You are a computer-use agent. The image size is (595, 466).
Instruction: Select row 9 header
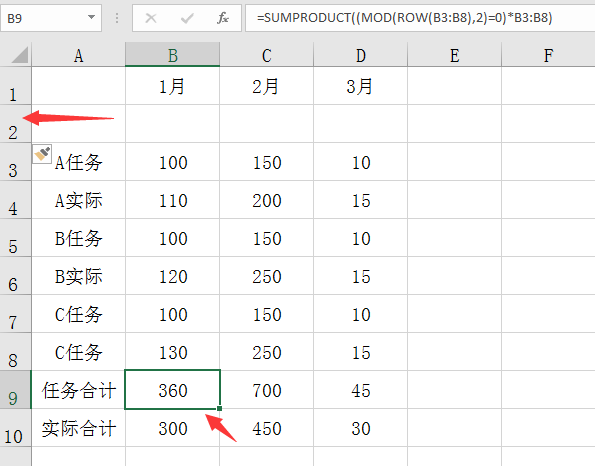[16, 389]
